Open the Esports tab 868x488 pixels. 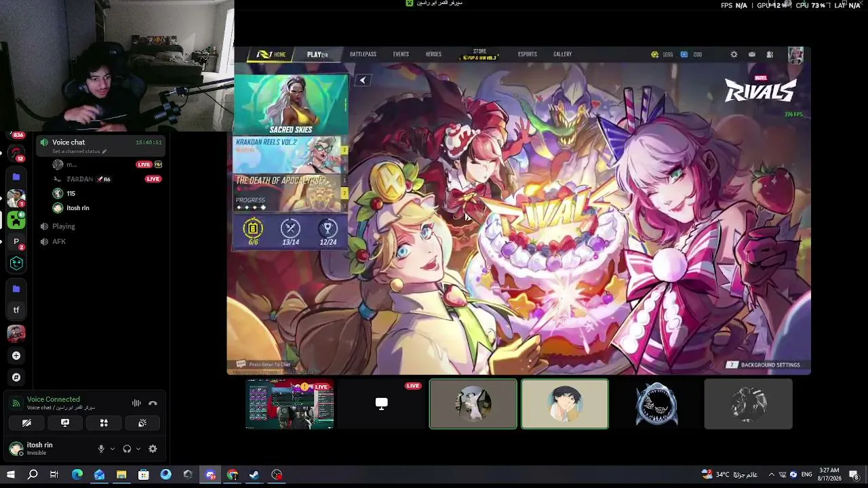coord(527,54)
